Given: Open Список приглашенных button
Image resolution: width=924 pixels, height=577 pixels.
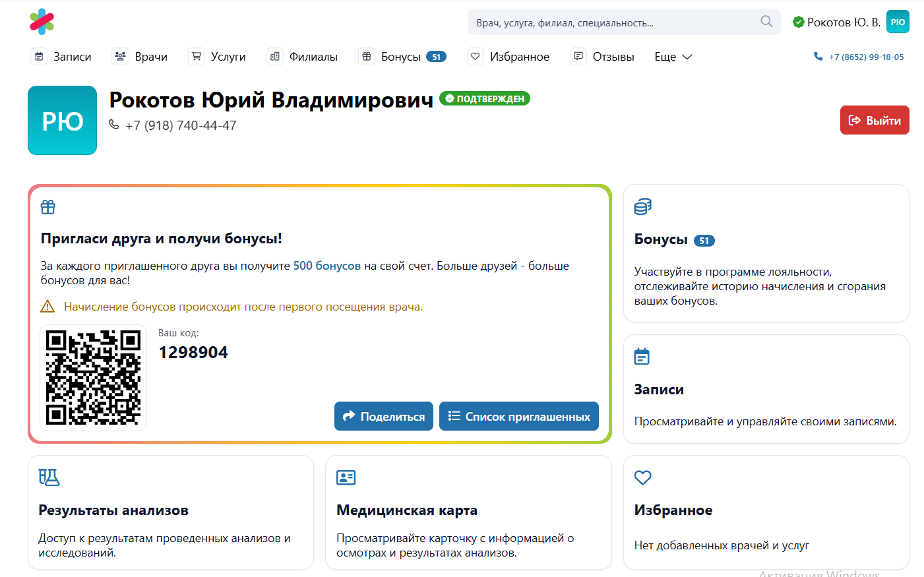Looking at the screenshot, I should (518, 416).
